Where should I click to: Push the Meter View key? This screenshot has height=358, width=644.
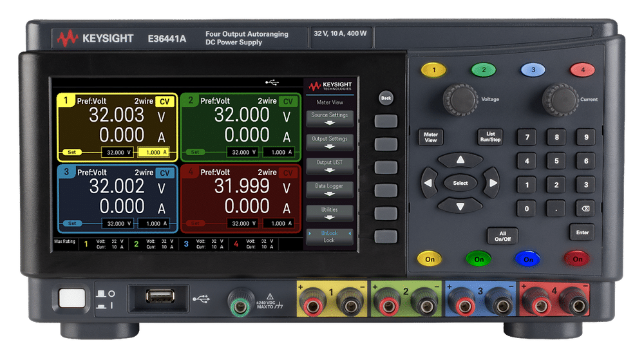pos(430,137)
